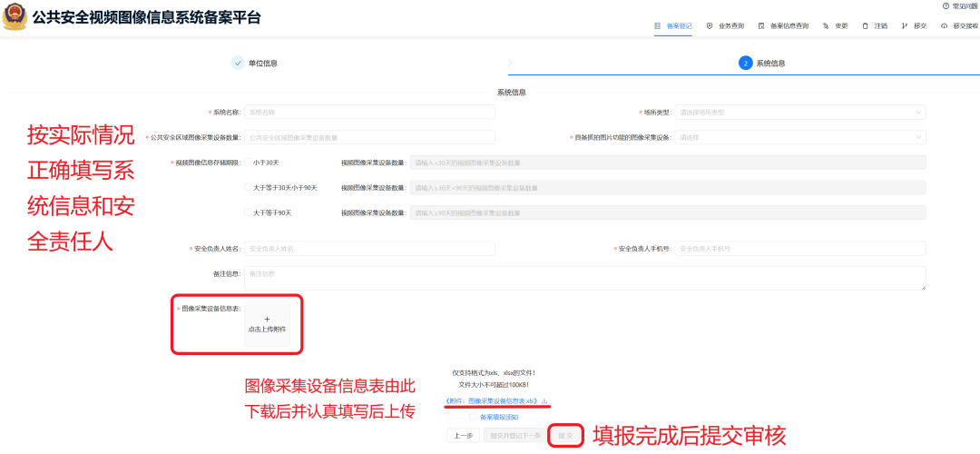980x454 pixels.
Task: Click the edit icon beside 变更
Action: click(x=826, y=26)
